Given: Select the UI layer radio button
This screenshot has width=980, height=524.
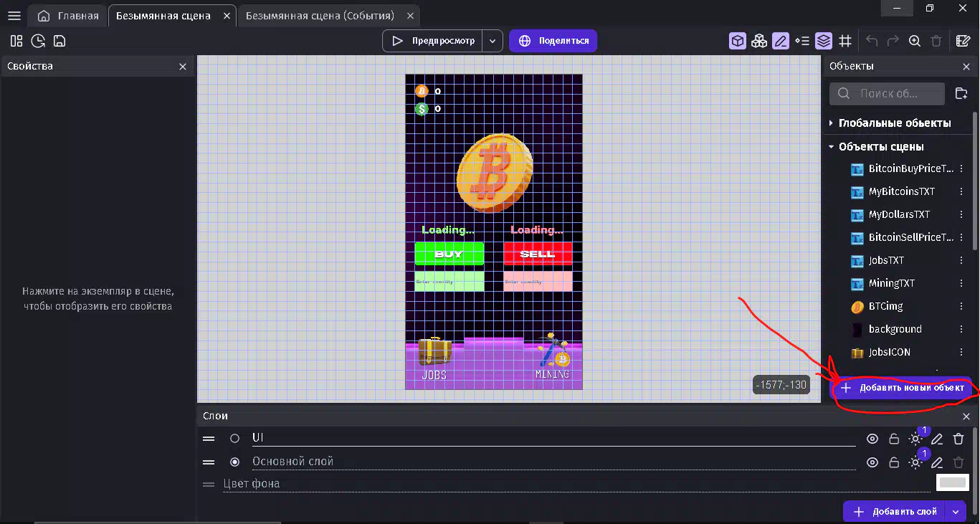Looking at the screenshot, I should pos(234,438).
